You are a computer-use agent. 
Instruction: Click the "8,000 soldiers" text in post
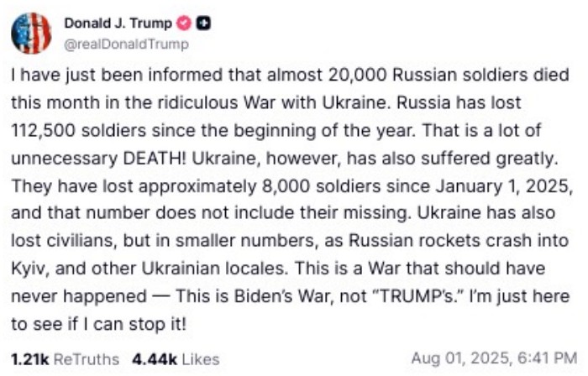[x=290, y=183]
